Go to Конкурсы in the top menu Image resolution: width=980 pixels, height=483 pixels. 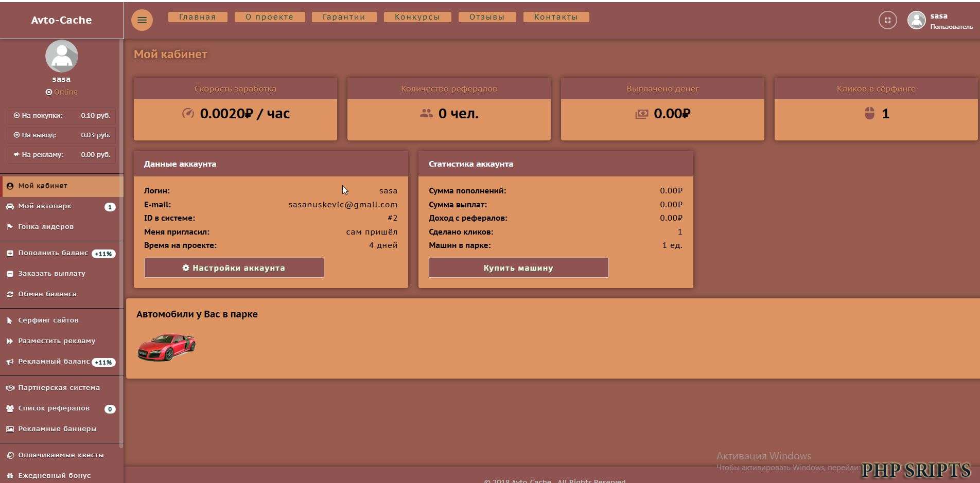[417, 17]
